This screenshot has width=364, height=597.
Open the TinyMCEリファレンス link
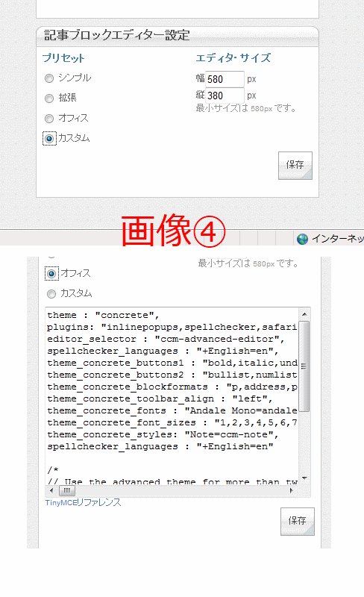coord(83,502)
